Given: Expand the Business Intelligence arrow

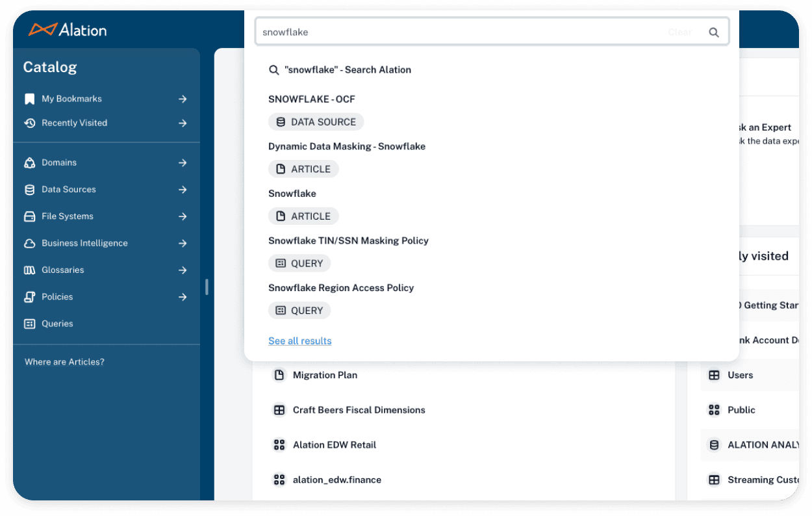Looking at the screenshot, I should click(x=183, y=243).
